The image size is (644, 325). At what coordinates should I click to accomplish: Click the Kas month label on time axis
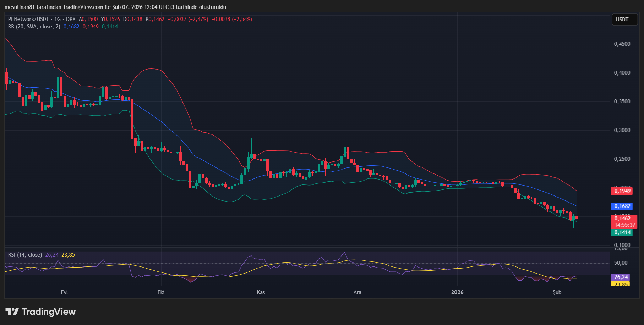[261, 292]
